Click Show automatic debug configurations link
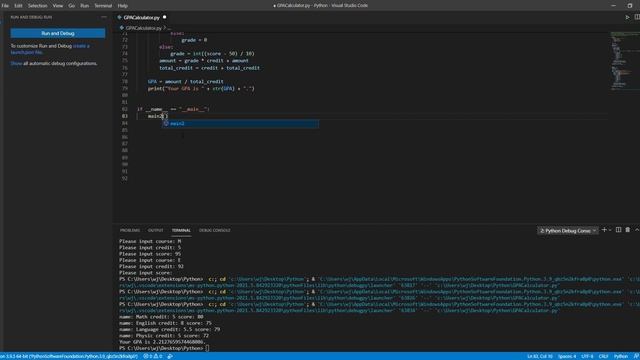 click(16, 63)
